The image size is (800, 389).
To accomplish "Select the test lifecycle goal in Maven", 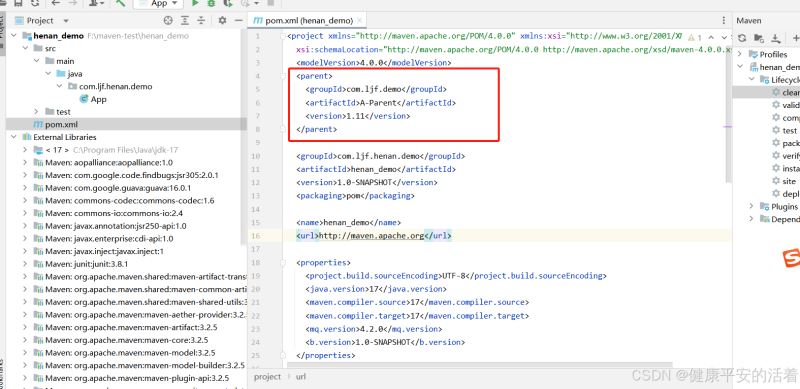I will 784,131.
